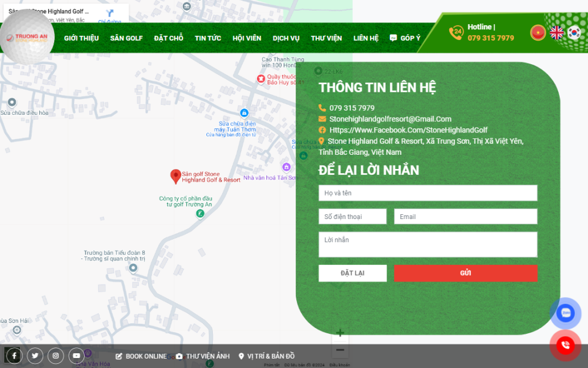Click the 24-hour hotline phone icon

pyautogui.click(x=456, y=32)
